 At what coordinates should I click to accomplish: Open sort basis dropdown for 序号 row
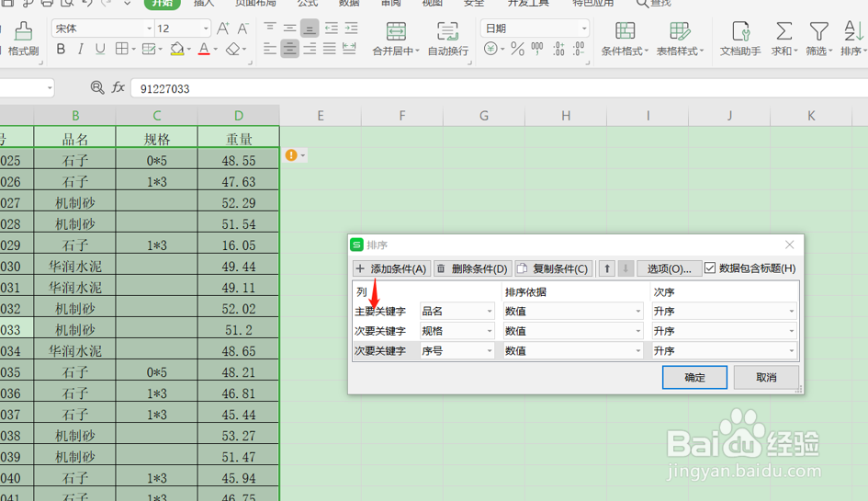[x=573, y=351]
